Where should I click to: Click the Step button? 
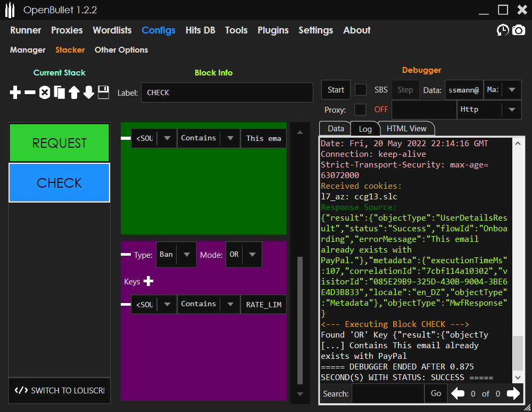[405, 90]
